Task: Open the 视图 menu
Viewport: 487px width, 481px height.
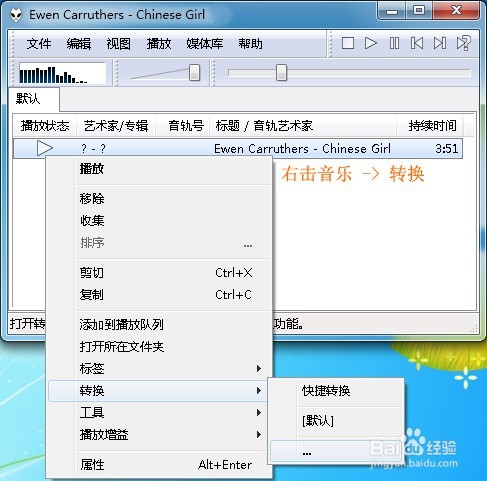Action: (x=119, y=44)
